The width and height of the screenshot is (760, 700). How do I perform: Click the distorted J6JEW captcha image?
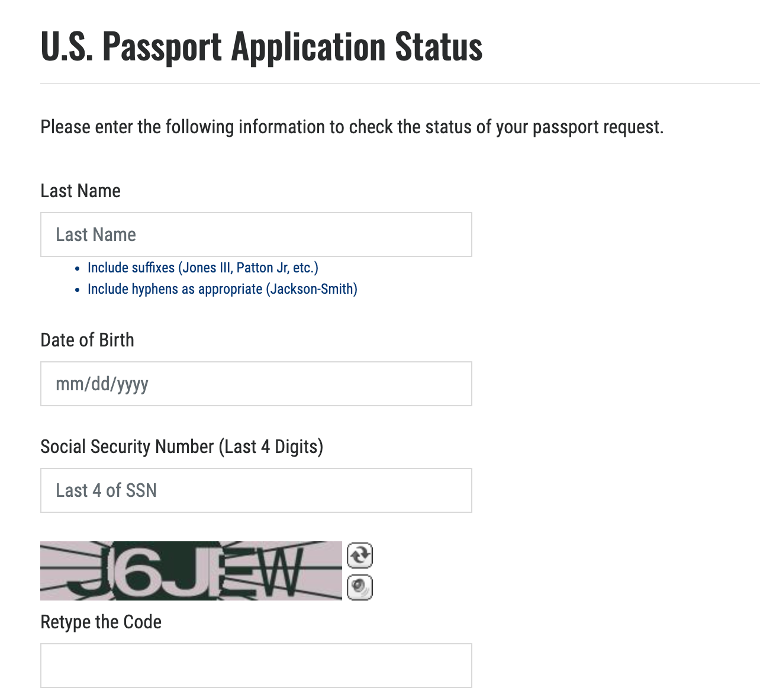point(191,570)
